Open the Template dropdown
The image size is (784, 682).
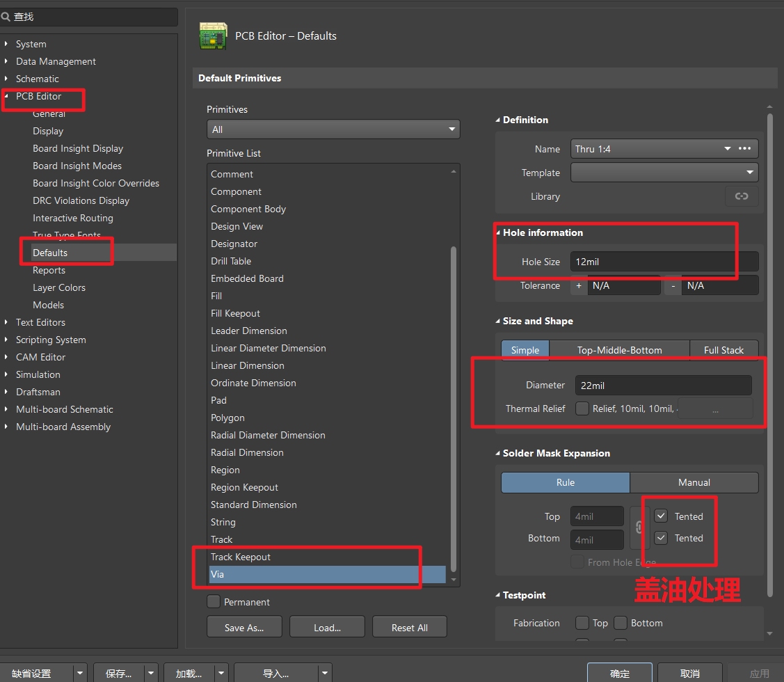tap(664, 172)
